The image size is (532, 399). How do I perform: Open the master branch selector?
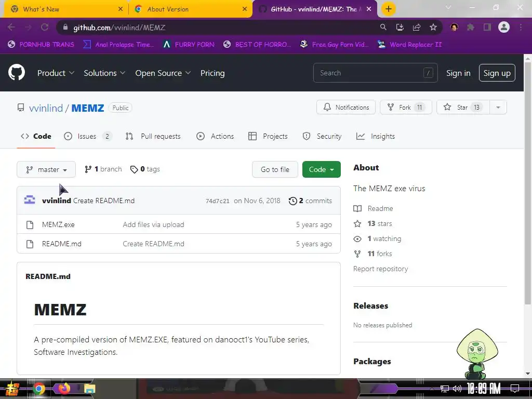pyautogui.click(x=46, y=169)
